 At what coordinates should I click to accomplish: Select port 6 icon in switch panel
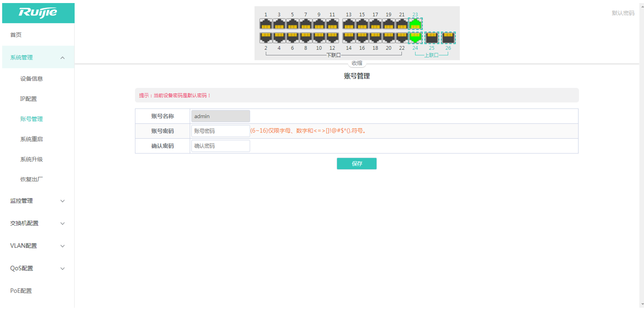[292, 38]
